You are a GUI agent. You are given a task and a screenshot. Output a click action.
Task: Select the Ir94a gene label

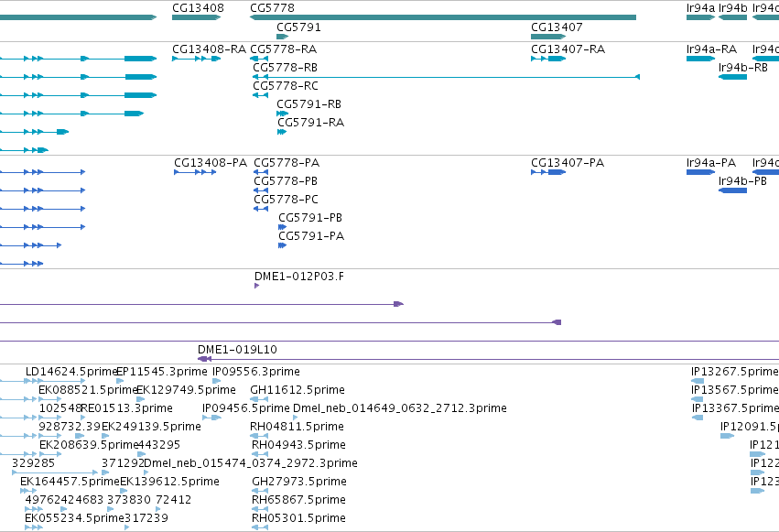[x=700, y=8]
